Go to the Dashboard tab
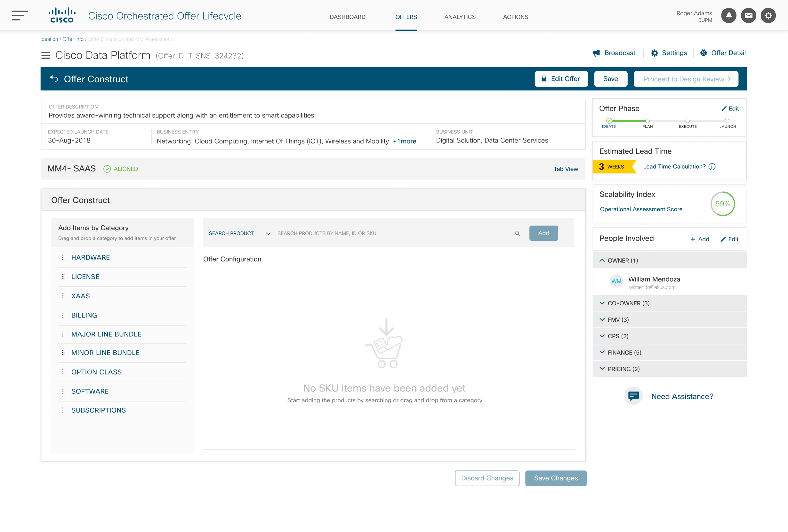The image size is (788, 532). [347, 17]
